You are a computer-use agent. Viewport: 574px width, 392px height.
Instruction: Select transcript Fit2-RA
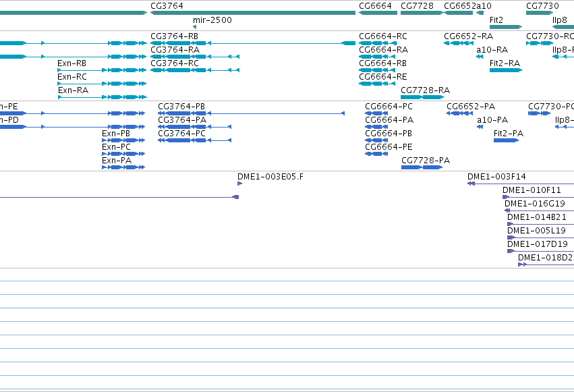506,70
